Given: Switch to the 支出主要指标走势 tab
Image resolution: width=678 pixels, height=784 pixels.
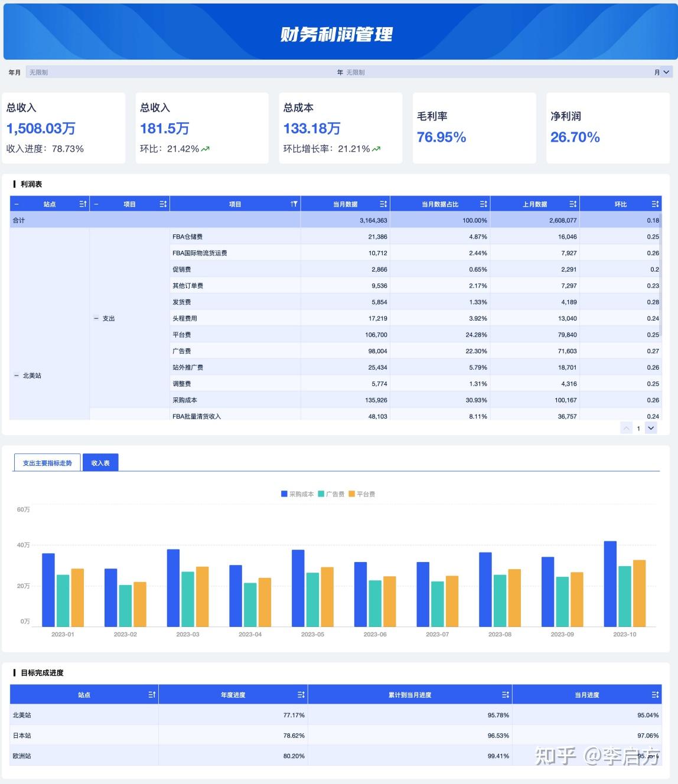Looking at the screenshot, I should (x=47, y=463).
